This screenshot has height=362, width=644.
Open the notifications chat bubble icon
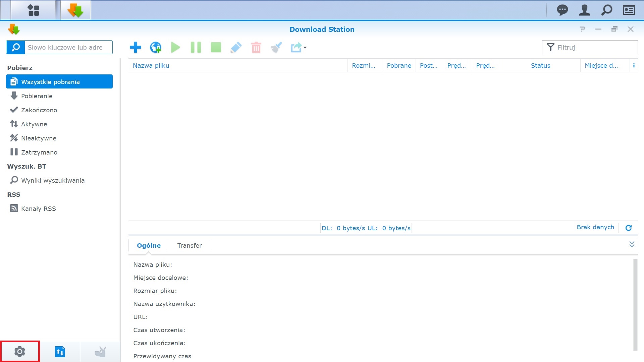click(x=562, y=10)
